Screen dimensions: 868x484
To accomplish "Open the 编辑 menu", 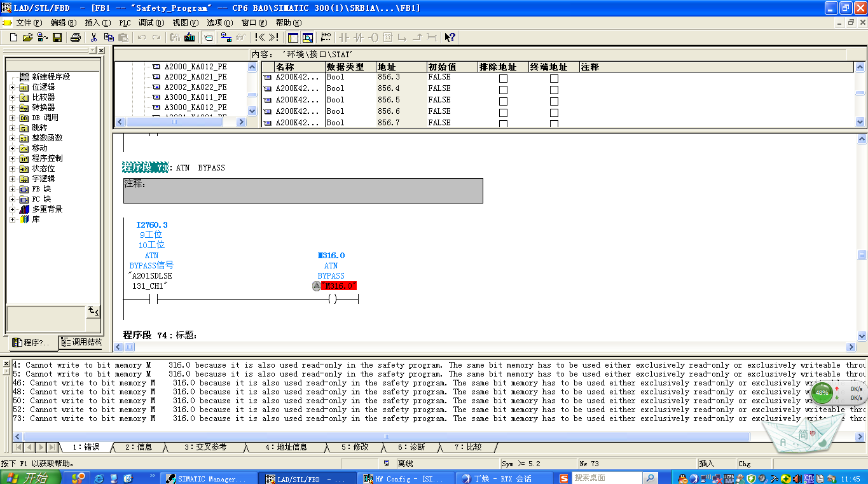I will 63,23.
